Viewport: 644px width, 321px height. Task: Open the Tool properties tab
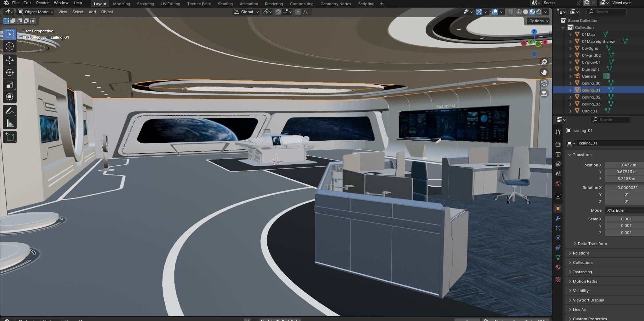[558, 132]
